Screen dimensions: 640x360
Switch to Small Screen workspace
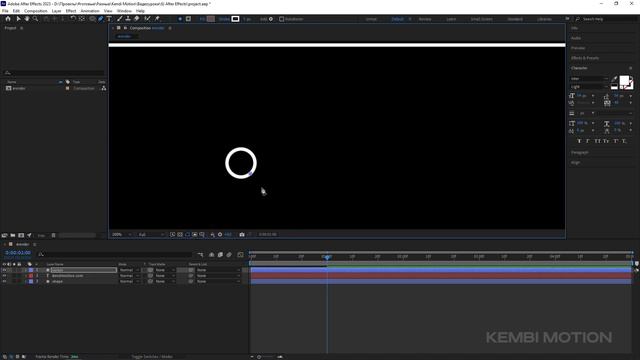481,19
